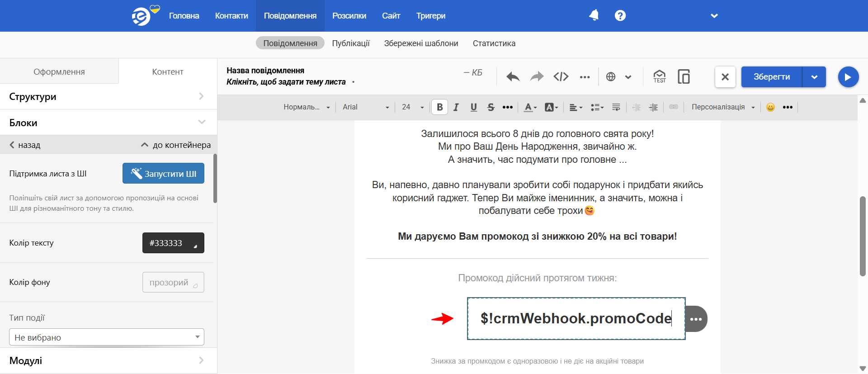
Task: Open paragraph style dropdown Нормаль...
Action: pos(307,107)
